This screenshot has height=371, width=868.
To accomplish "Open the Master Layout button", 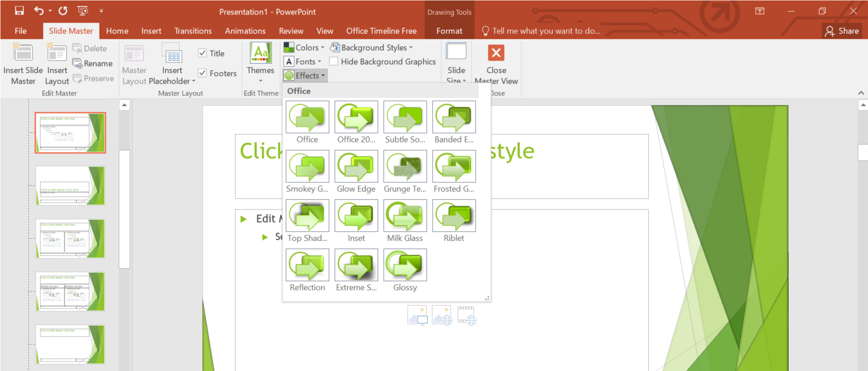I will [134, 64].
